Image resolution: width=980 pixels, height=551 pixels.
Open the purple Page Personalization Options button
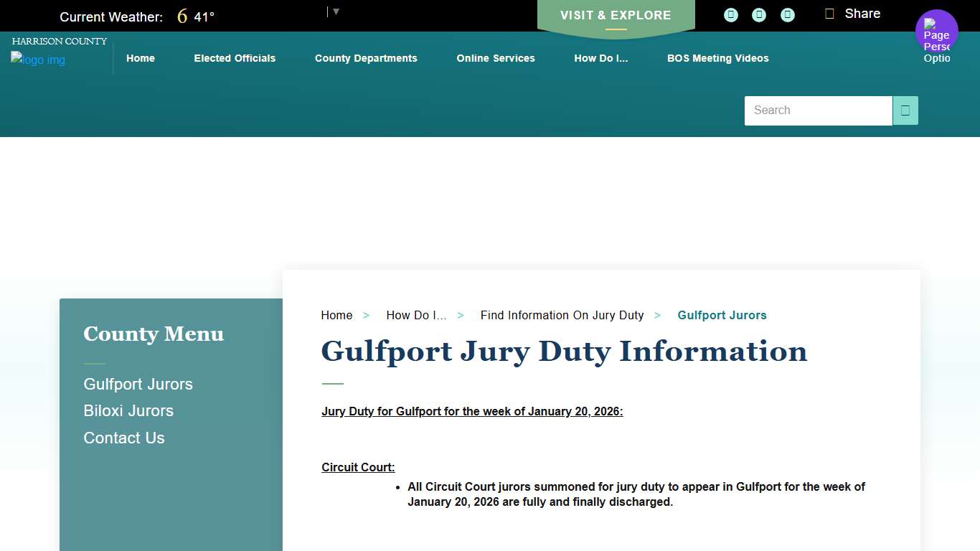tap(936, 31)
